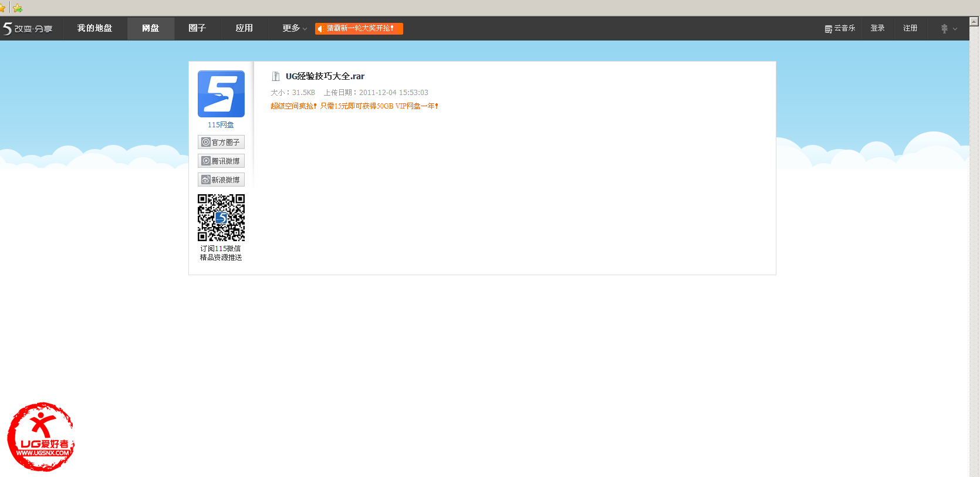
Task: Click the scrollbar up arrow
Action: (974, 21)
